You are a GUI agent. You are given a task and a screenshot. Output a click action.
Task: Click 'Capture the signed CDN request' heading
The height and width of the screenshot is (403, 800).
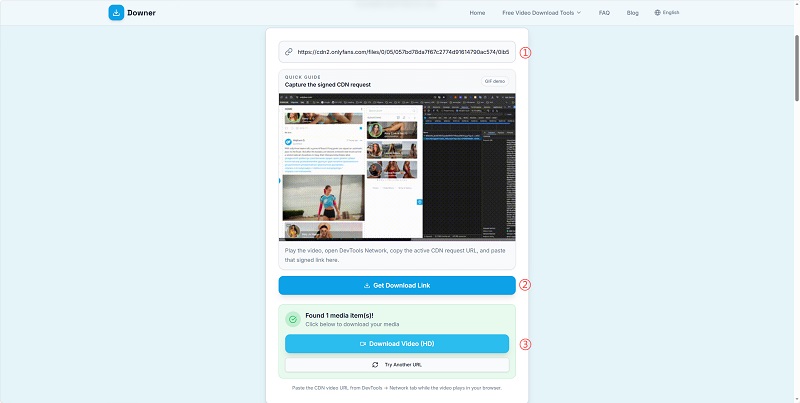pyautogui.click(x=328, y=85)
